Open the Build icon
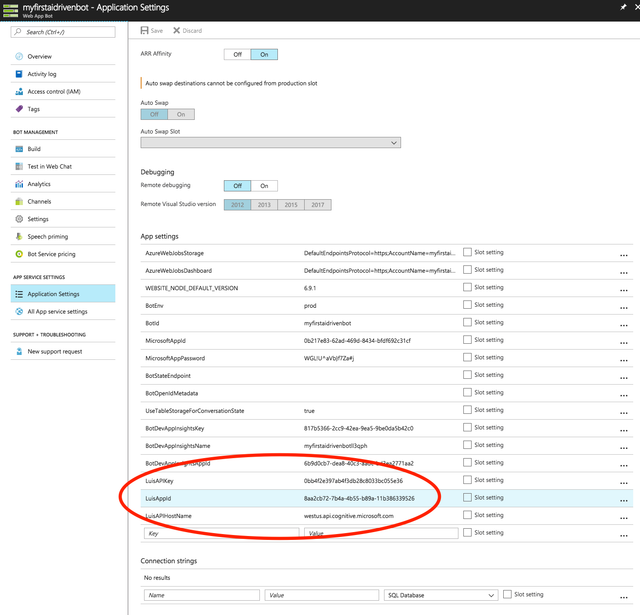The height and width of the screenshot is (615, 640). pos(19,149)
